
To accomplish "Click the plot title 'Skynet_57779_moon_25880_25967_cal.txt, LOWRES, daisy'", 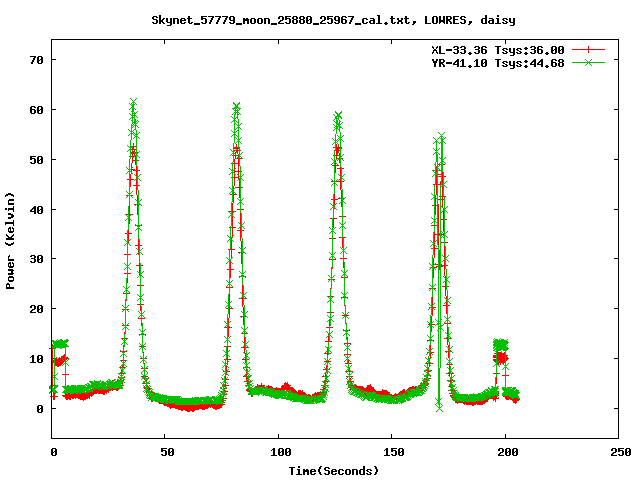I will [333, 20].
